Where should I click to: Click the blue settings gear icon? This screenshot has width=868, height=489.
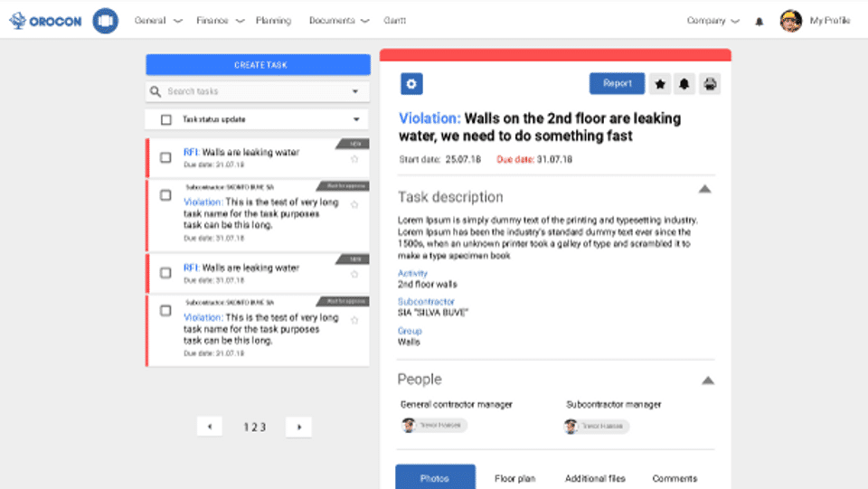(x=411, y=84)
